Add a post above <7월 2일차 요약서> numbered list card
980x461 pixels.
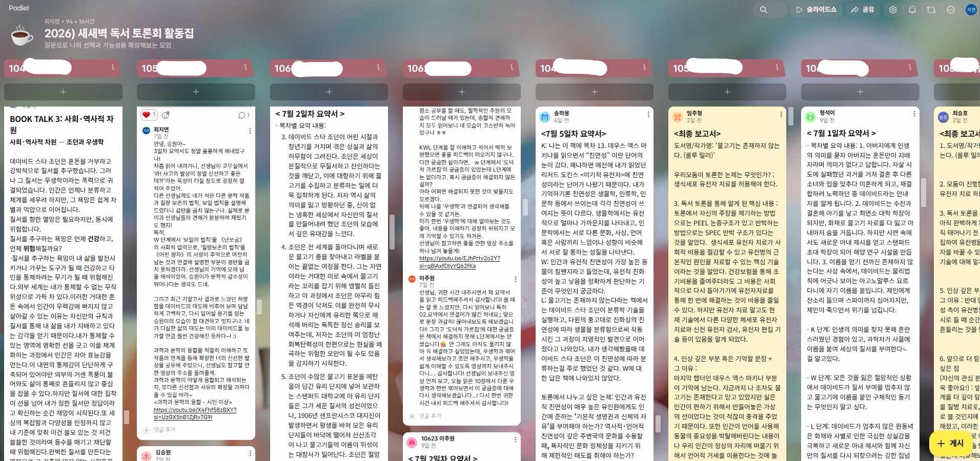point(329,92)
